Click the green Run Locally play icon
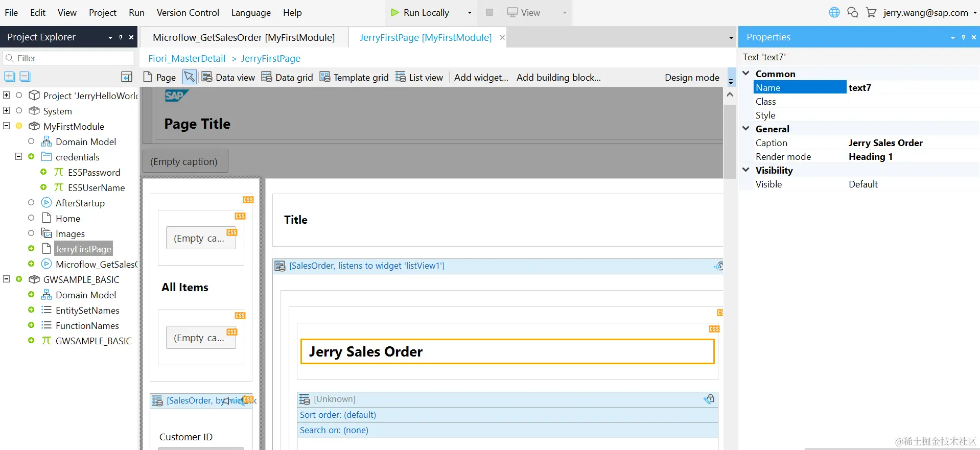This screenshot has width=980, height=450. tap(394, 12)
